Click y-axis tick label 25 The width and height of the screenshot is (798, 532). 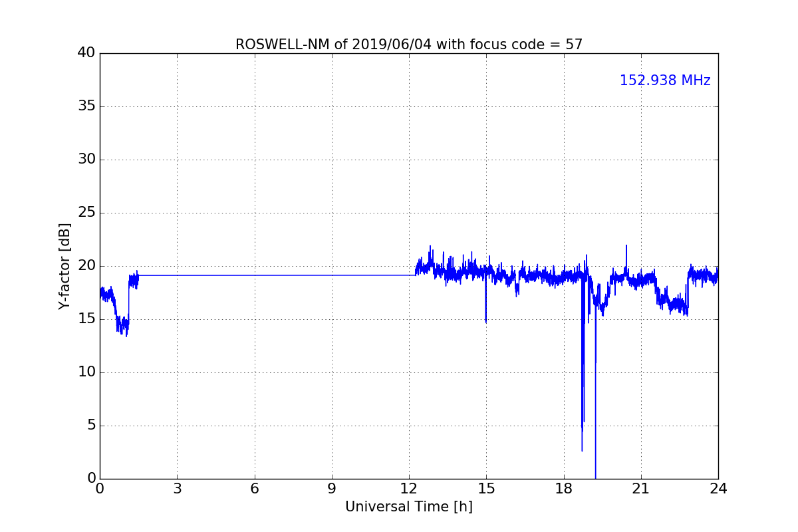coord(86,213)
